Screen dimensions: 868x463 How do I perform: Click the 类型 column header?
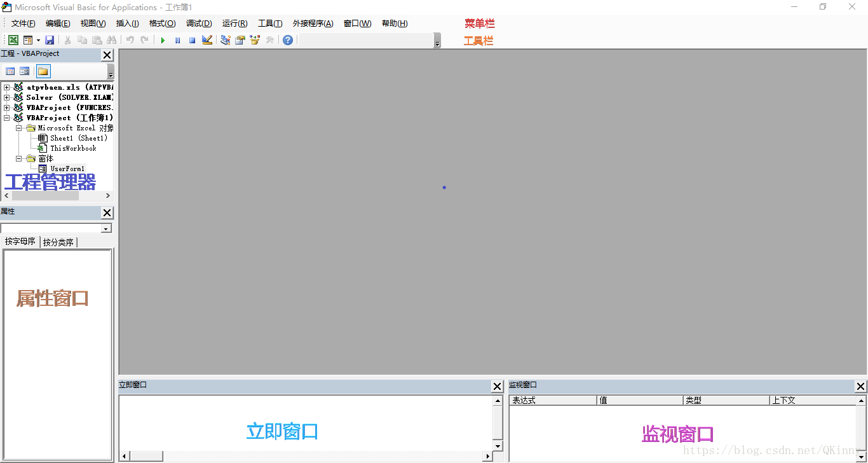point(727,401)
